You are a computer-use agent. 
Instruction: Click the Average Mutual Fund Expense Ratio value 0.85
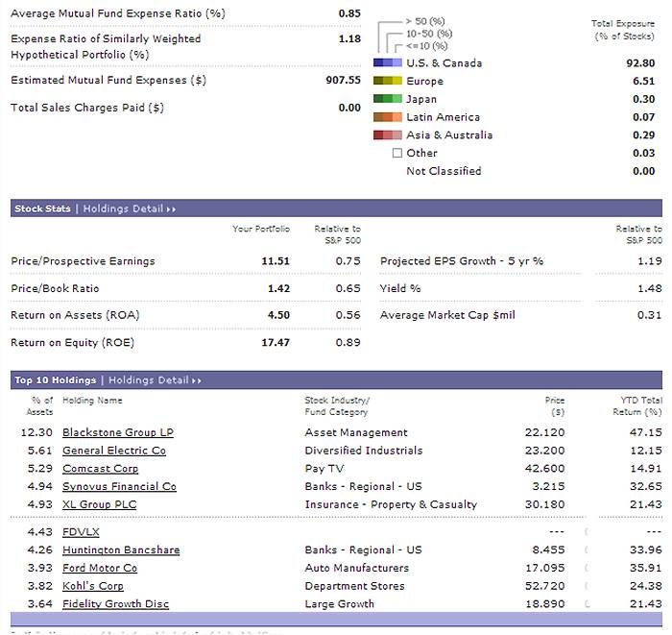coord(349,13)
